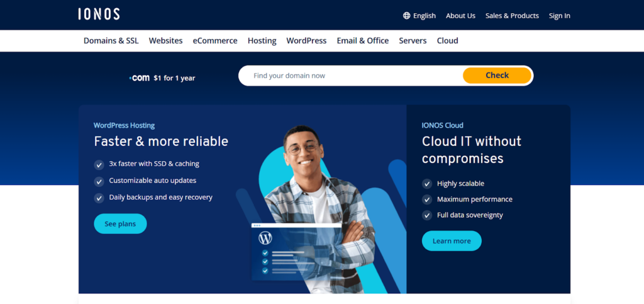Open the WordPress menu

(306, 41)
